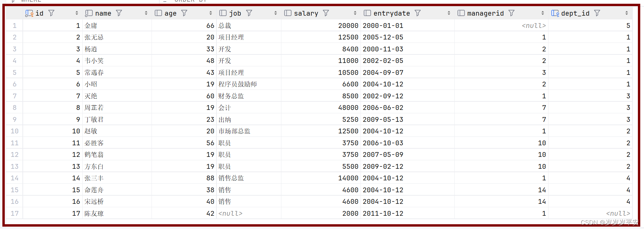Select the name column header label
Viewport: 644px width, 229px height.
[x=103, y=13]
